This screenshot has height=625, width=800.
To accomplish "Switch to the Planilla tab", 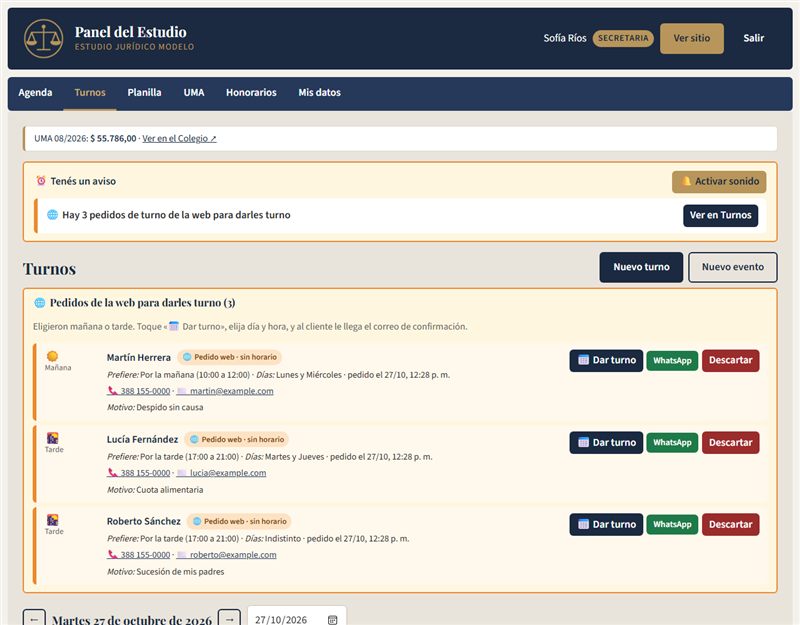I will (144, 93).
